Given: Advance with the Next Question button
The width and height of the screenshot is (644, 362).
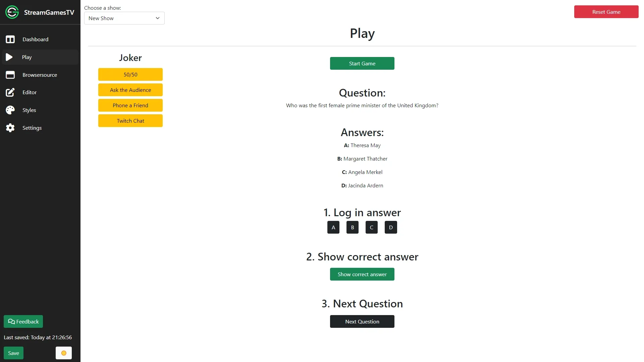Looking at the screenshot, I should pos(362,321).
